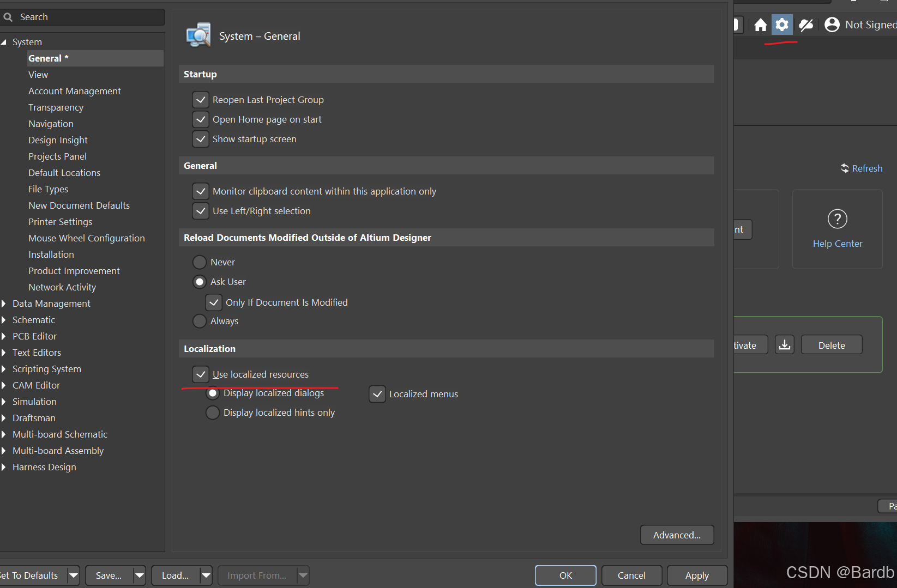Collapse the System tree node

4,42
